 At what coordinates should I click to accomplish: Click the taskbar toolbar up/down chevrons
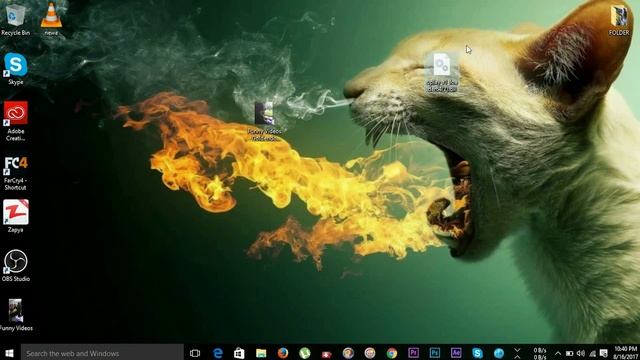click(x=517, y=353)
